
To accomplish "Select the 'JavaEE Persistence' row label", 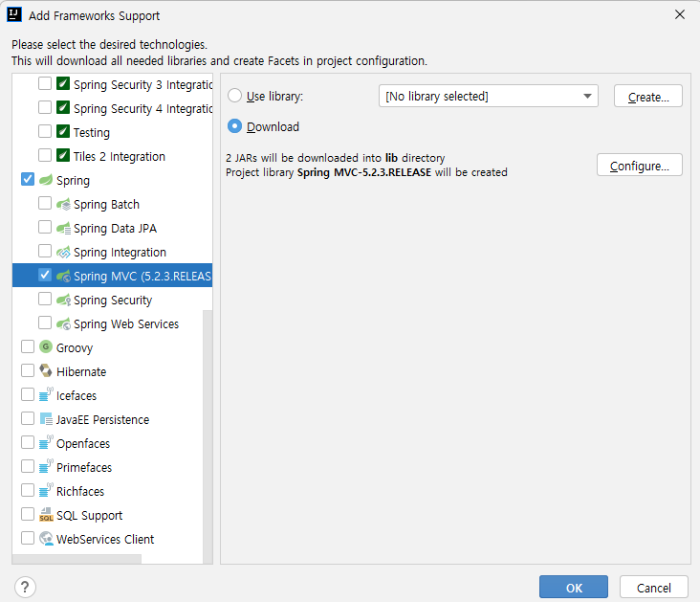I will pyautogui.click(x=102, y=419).
